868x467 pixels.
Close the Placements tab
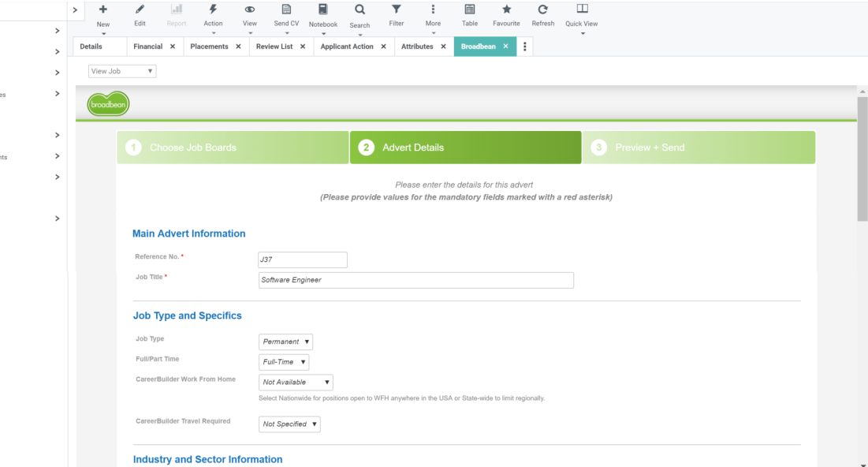(x=239, y=47)
